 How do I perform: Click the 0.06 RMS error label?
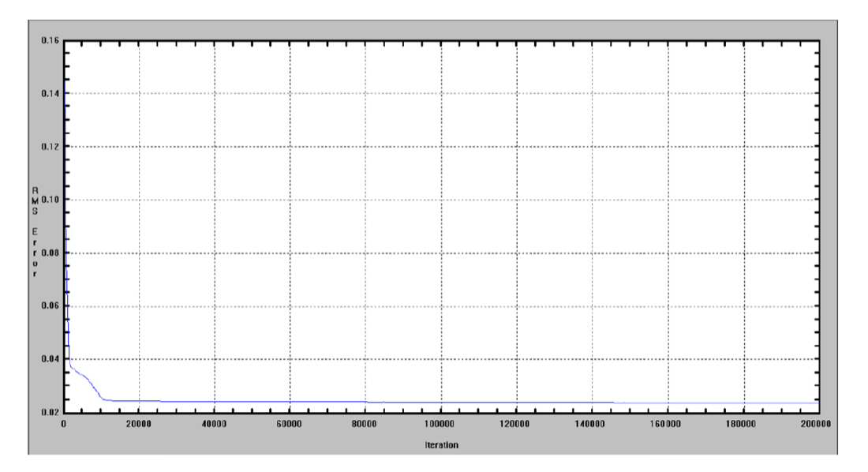[50, 305]
